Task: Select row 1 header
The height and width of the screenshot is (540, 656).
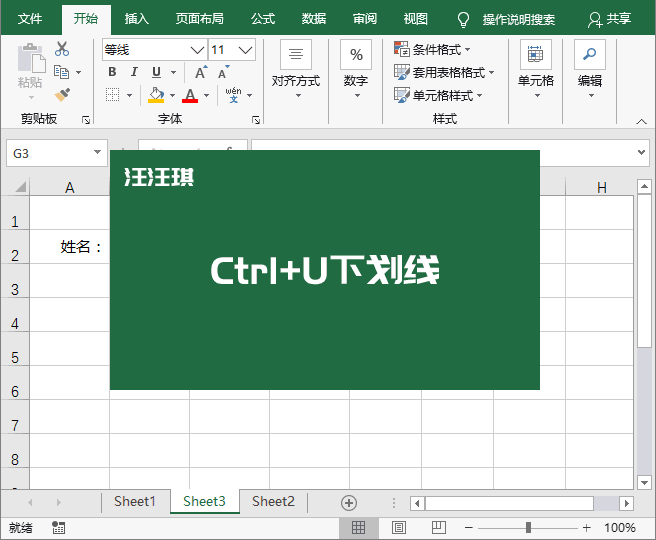Action: (x=15, y=213)
